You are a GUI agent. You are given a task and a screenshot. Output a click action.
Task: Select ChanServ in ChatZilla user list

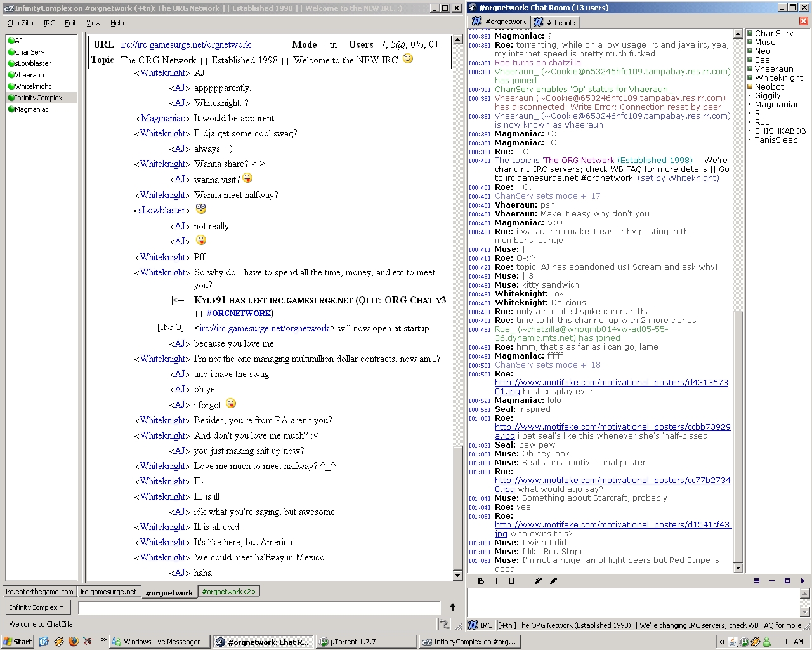click(41, 52)
